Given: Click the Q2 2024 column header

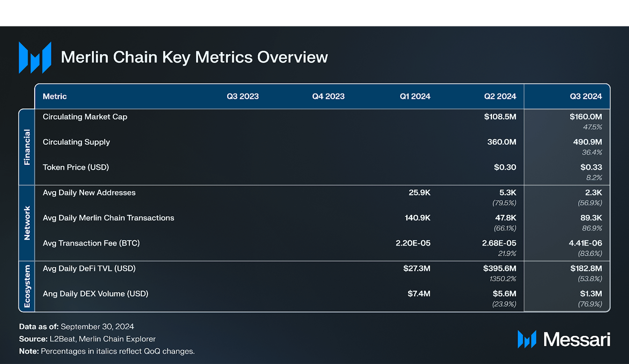Looking at the screenshot, I should (500, 96).
